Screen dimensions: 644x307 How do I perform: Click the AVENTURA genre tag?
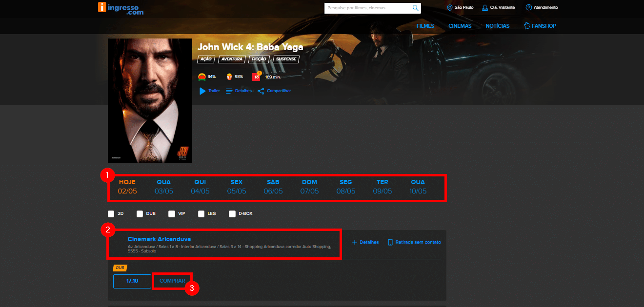232,59
